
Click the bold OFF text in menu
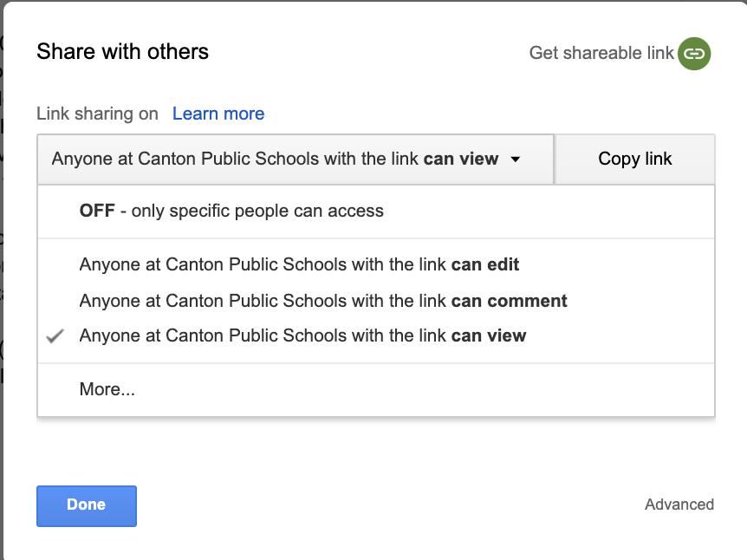pyautogui.click(x=96, y=211)
